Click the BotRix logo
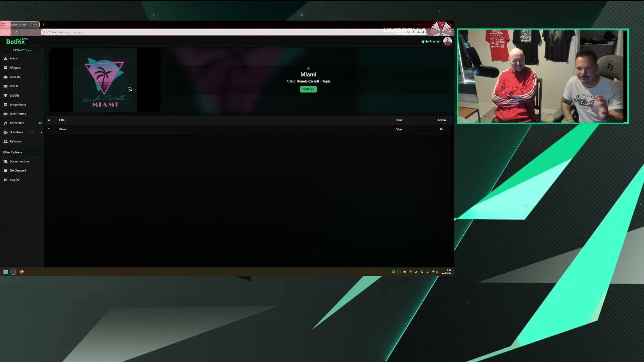Image resolution: width=644 pixels, height=362 pixels. click(16, 42)
